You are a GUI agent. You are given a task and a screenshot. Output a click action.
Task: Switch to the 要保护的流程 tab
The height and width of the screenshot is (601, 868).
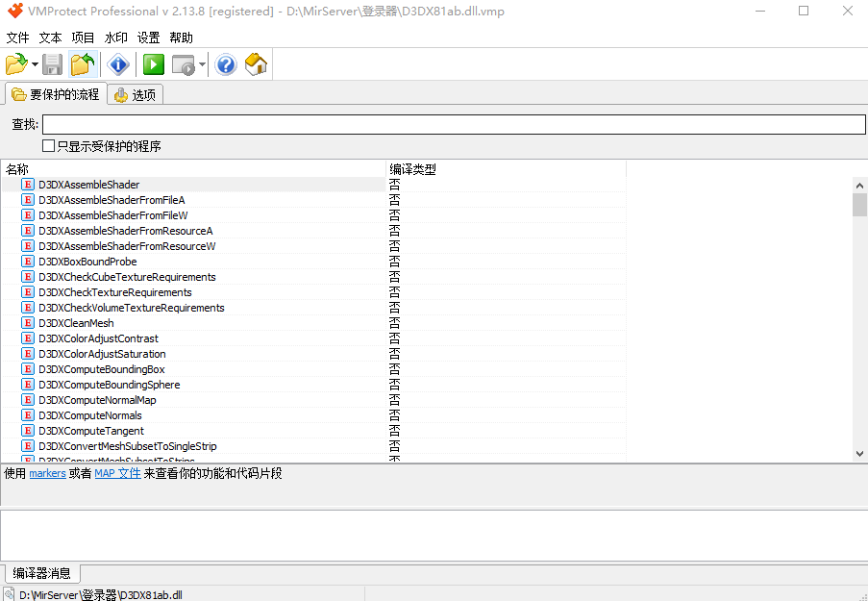pyautogui.click(x=56, y=94)
